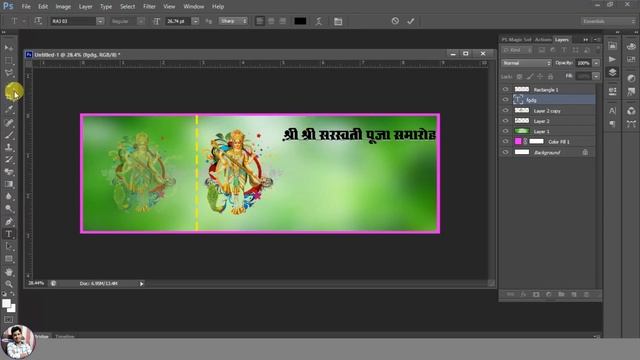
Task: Open the anti-aliasing Sharp dropdown
Action: [233, 21]
